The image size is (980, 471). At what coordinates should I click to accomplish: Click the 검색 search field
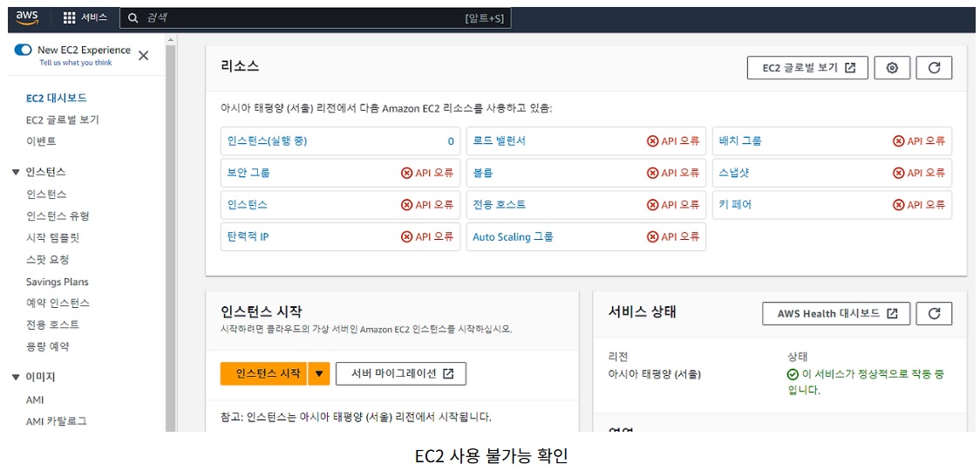pos(316,18)
